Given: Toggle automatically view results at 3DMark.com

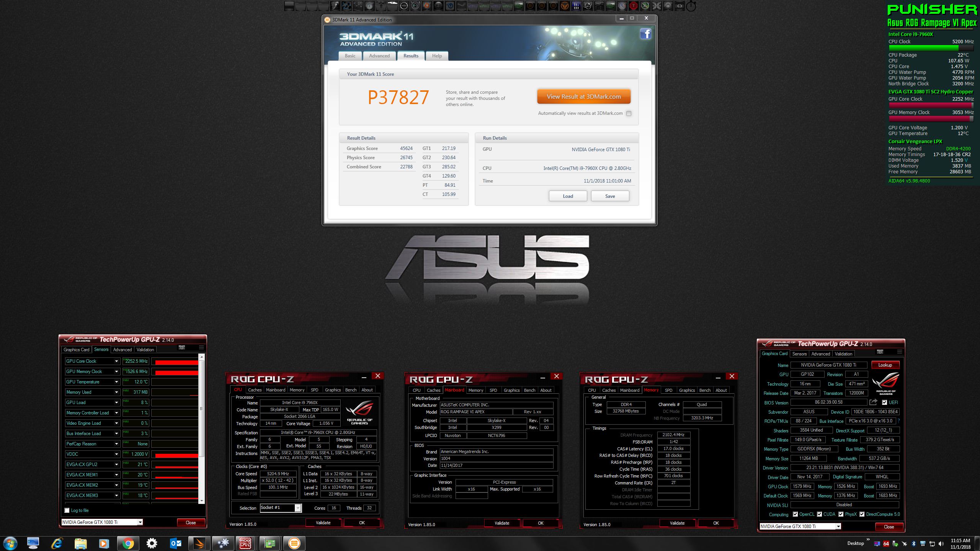Looking at the screenshot, I should [x=629, y=113].
